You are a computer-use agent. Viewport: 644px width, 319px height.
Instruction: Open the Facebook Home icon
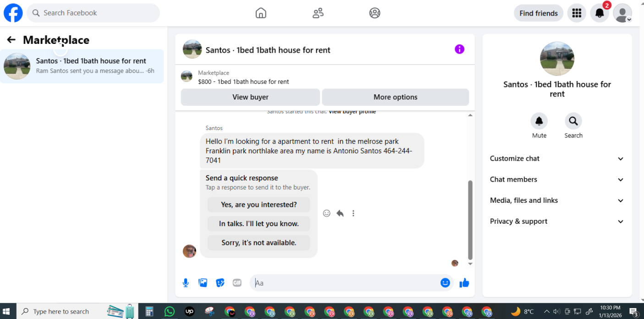pyautogui.click(x=261, y=13)
